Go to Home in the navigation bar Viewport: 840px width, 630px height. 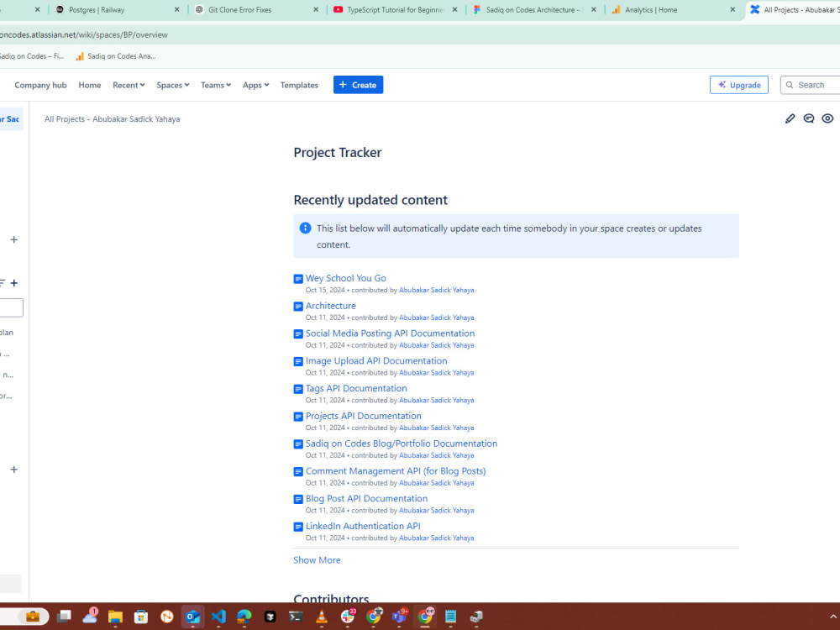point(90,85)
